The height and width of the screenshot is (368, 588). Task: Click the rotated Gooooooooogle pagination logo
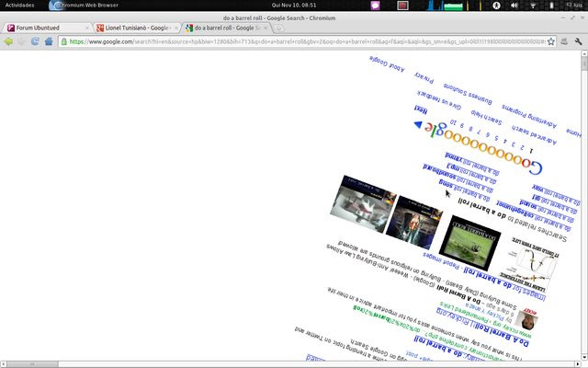point(484,147)
